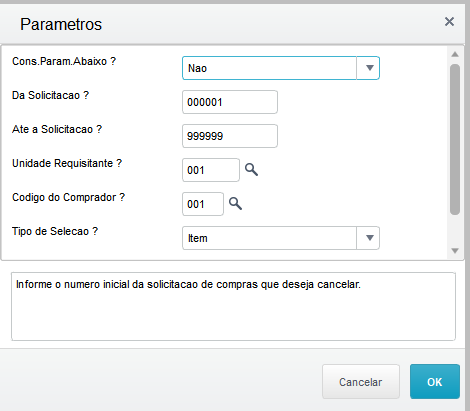The image size is (470, 411).
Task: Click the 'Ate a Solicitacao ?' label
Action: 57,129
